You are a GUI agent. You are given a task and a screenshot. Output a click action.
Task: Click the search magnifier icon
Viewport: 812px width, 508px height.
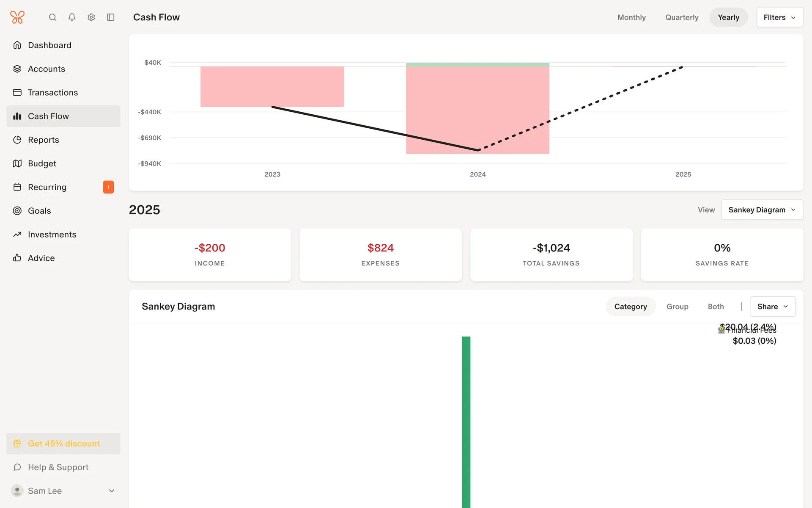coord(52,17)
